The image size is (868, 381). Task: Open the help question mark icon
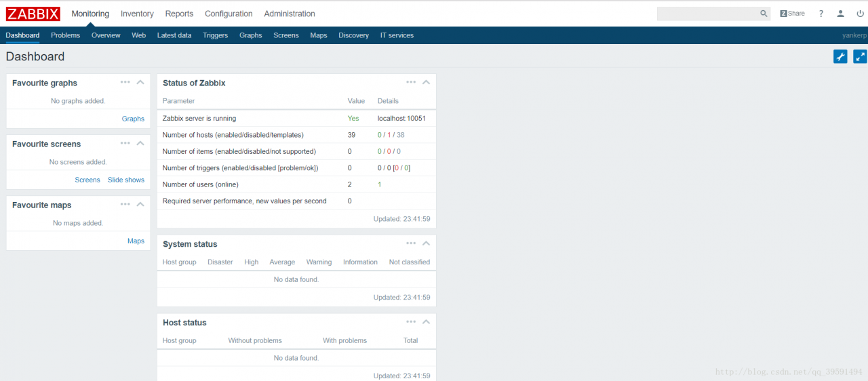[821, 14]
